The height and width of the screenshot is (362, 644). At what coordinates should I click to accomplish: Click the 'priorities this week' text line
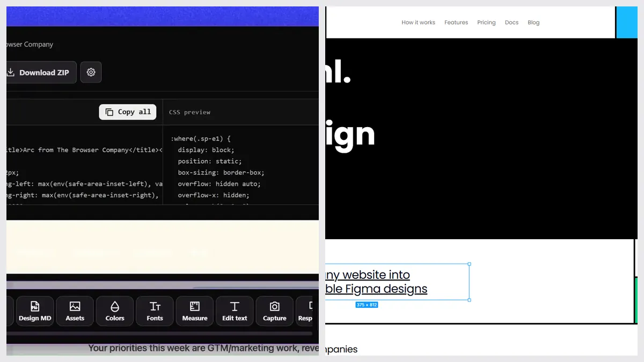pos(203,348)
